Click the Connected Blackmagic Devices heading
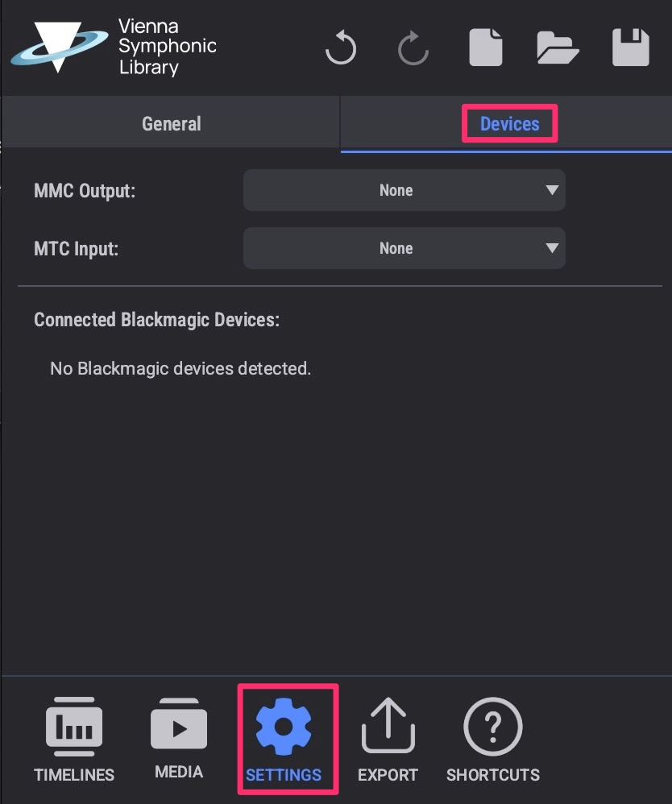 [x=156, y=320]
